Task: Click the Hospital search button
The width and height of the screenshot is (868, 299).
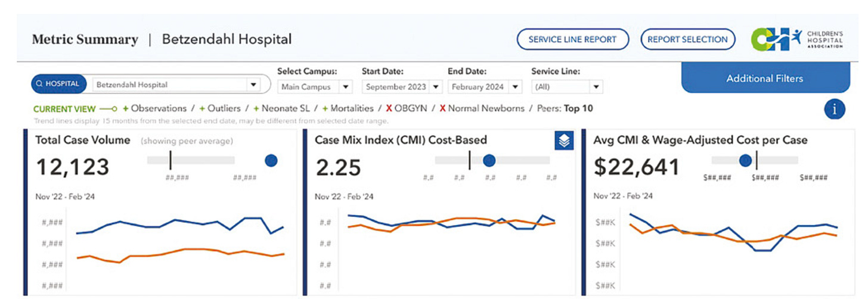Action: (x=59, y=84)
